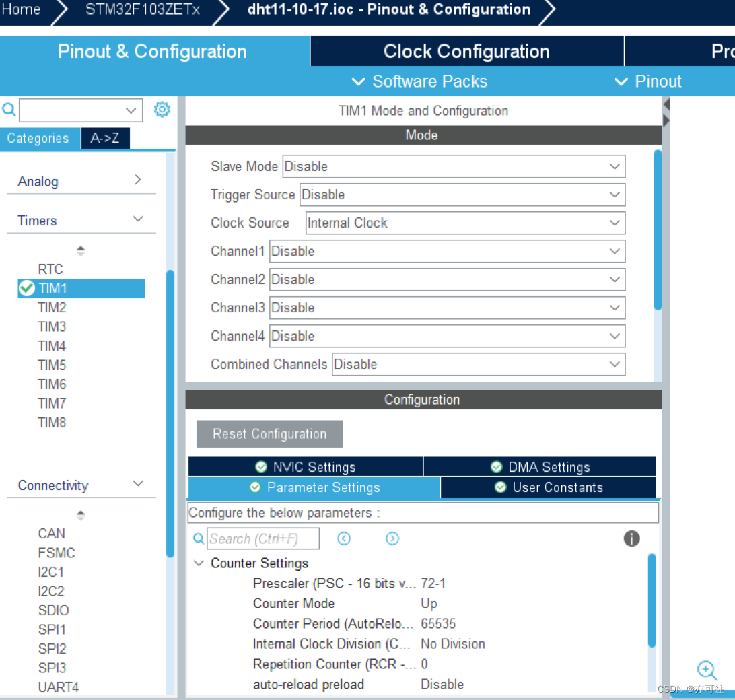
Task: Collapse the panel with the left arrow splitter
Action: [x=667, y=104]
